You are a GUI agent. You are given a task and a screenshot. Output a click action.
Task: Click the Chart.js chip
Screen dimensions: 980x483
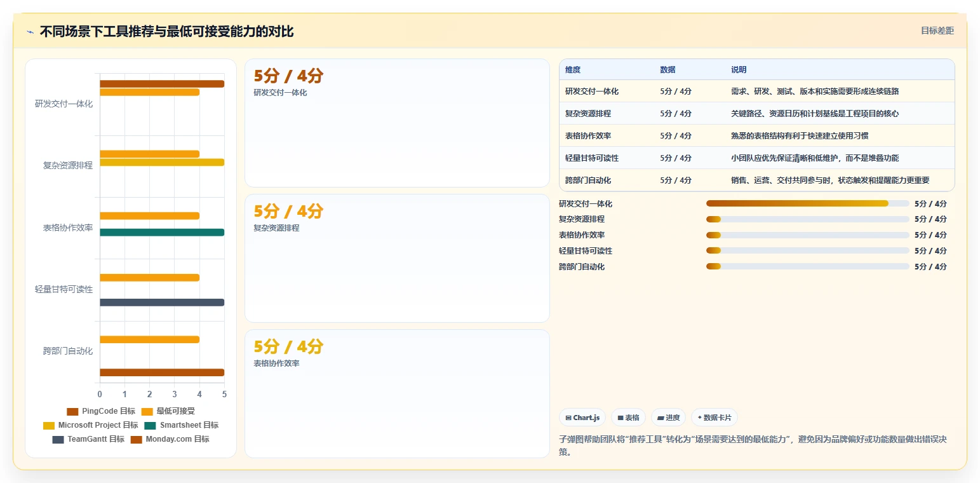[x=582, y=418]
